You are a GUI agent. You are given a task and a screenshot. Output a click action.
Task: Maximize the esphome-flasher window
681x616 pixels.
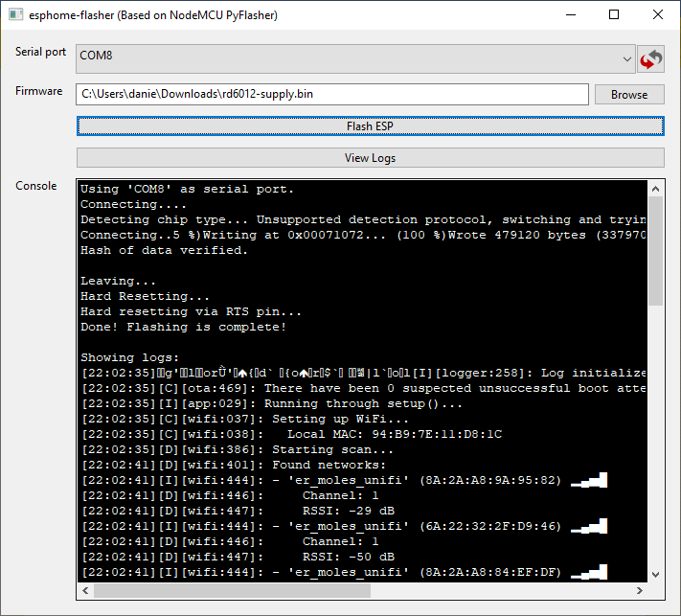[614, 15]
